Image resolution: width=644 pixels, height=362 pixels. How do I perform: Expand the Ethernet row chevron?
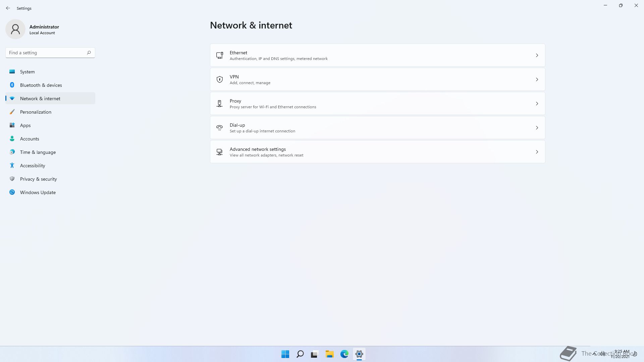[x=537, y=55]
